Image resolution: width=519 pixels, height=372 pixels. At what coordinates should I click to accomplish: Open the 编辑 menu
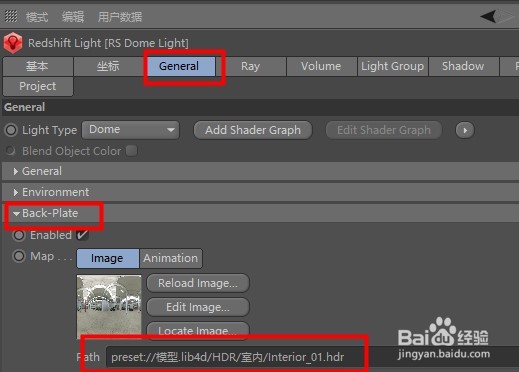pyautogui.click(x=73, y=17)
